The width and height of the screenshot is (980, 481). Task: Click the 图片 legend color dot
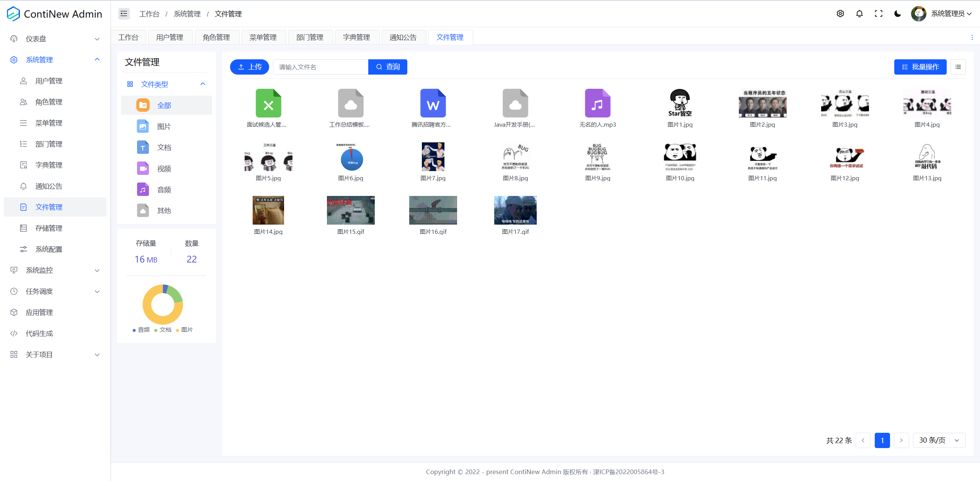(x=177, y=330)
